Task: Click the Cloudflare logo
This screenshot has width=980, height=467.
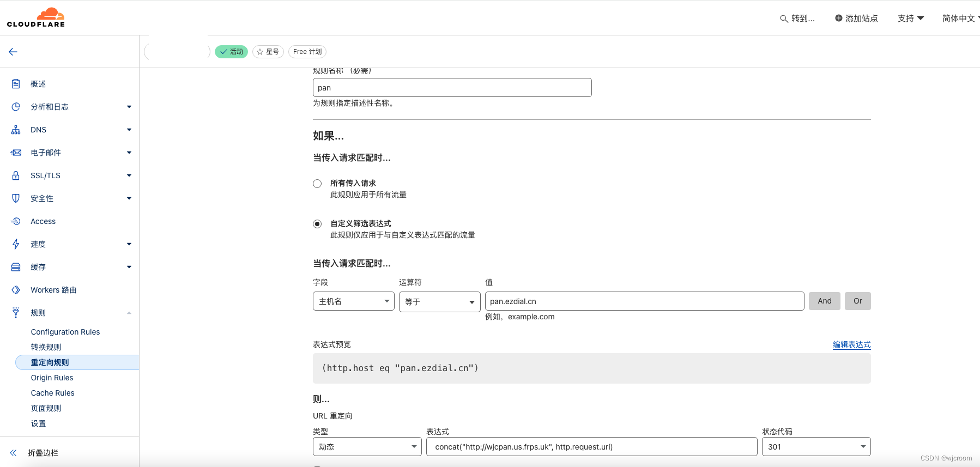Action: click(x=36, y=17)
